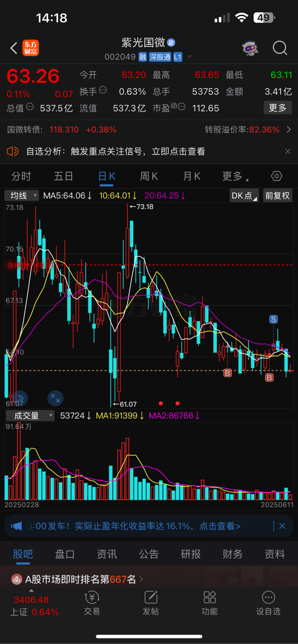Tap verified badge next to 紫光国微
Image resolution: width=298 pixels, height=644 pixels.
[x=171, y=43]
